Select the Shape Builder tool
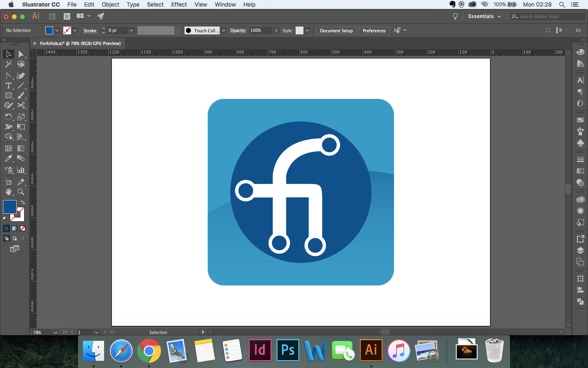This screenshot has height=368, width=588. pos(9,137)
